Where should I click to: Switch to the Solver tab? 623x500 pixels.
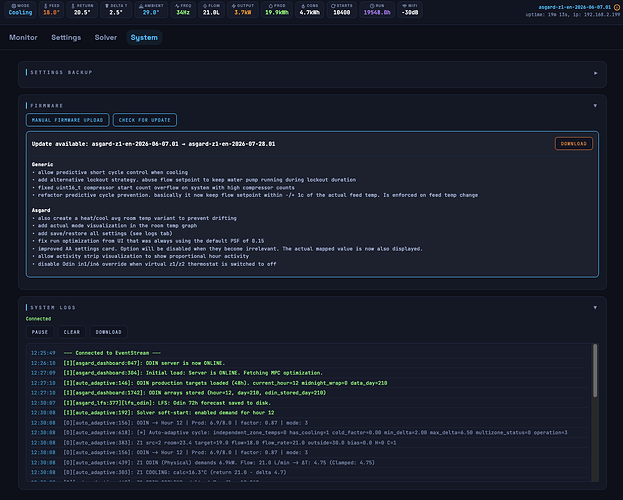point(106,37)
